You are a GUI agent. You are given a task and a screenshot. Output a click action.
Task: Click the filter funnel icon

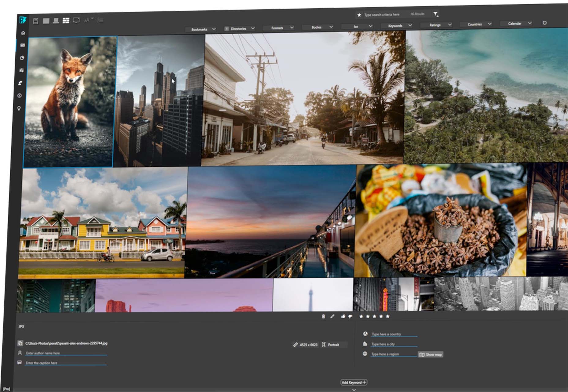tap(435, 14)
